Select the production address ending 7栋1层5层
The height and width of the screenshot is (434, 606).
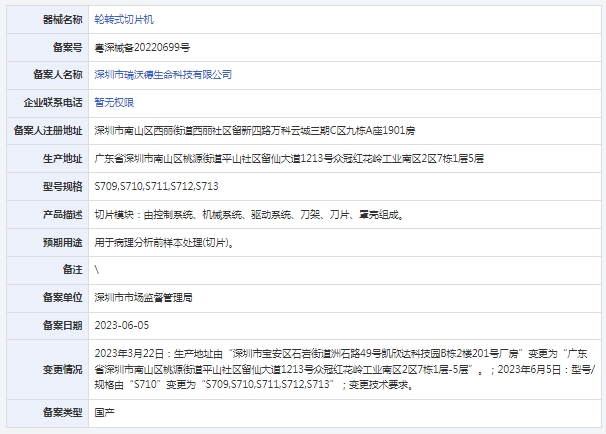[289, 158]
